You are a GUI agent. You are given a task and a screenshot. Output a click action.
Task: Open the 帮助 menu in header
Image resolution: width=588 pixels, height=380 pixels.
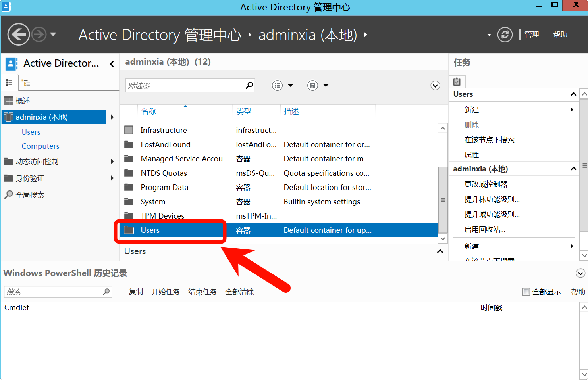560,35
